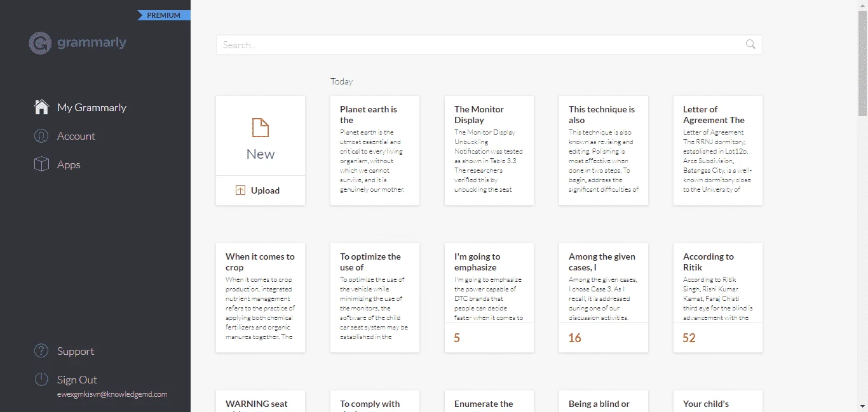This screenshot has height=412, width=868.
Task: Open 'When it comes to crop' document
Action: pyautogui.click(x=261, y=298)
